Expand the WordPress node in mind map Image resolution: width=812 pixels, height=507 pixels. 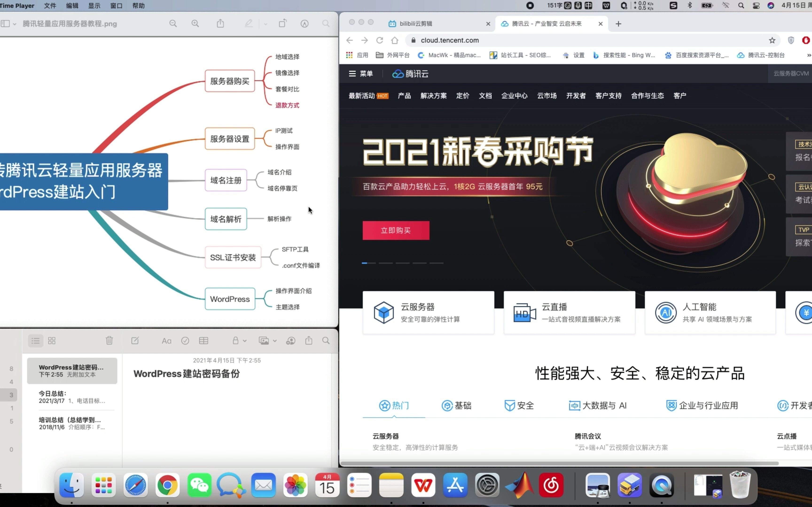(x=230, y=299)
